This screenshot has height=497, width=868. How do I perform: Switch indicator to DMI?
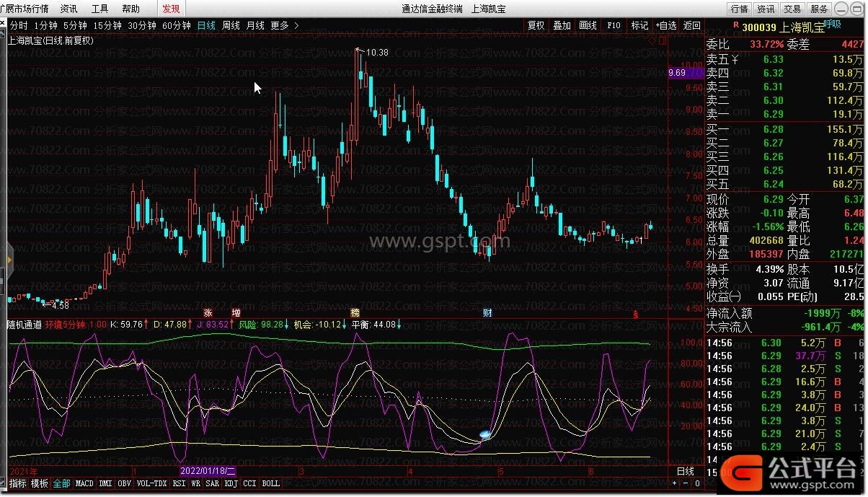105,483
